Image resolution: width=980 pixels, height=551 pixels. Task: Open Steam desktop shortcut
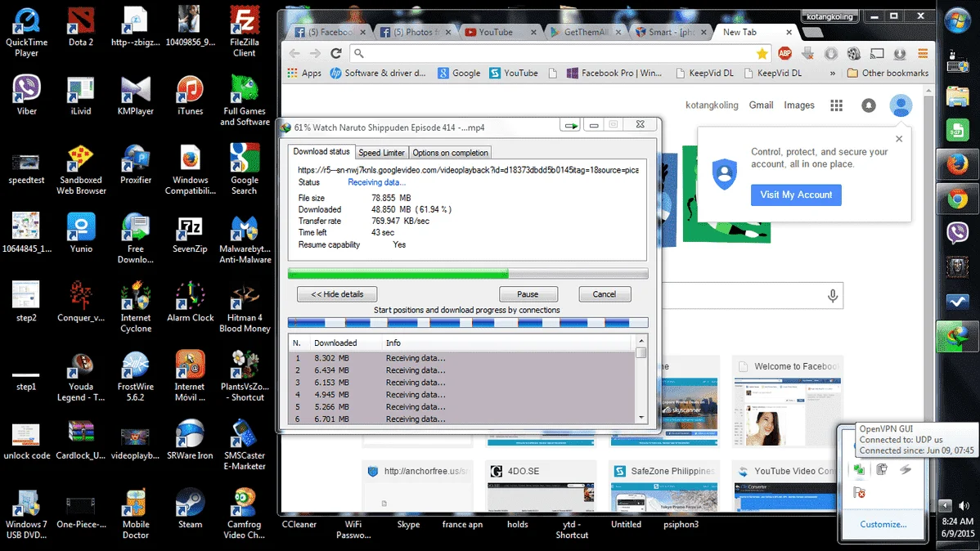[x=190, y=509]
